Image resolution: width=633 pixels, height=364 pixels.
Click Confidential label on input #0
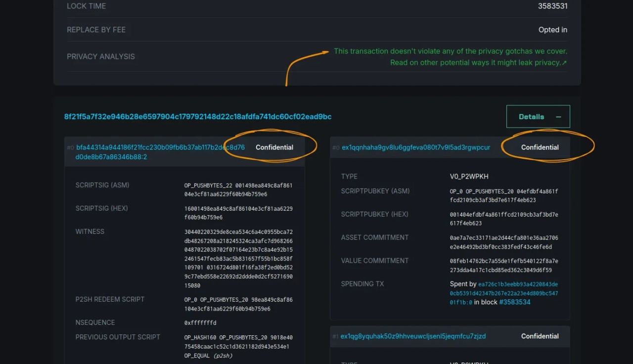(x=274, y=147)
